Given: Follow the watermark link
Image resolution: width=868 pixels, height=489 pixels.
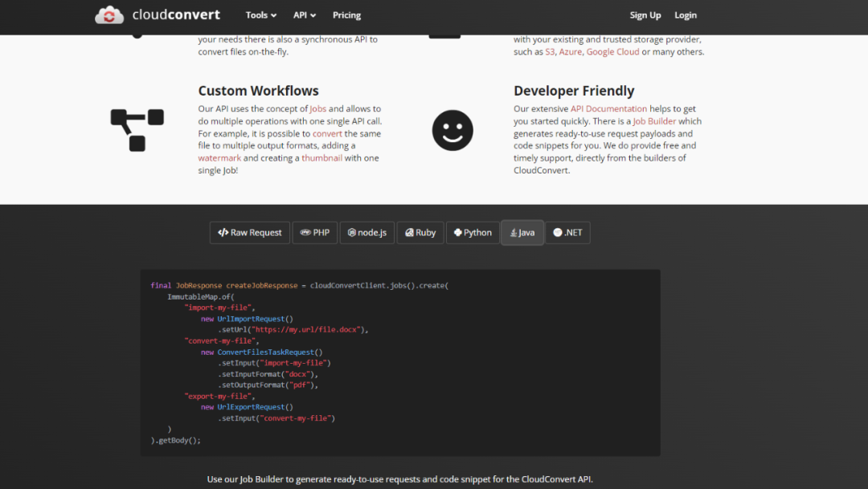Looking at the screenshot, I should [x=219, y=157].
